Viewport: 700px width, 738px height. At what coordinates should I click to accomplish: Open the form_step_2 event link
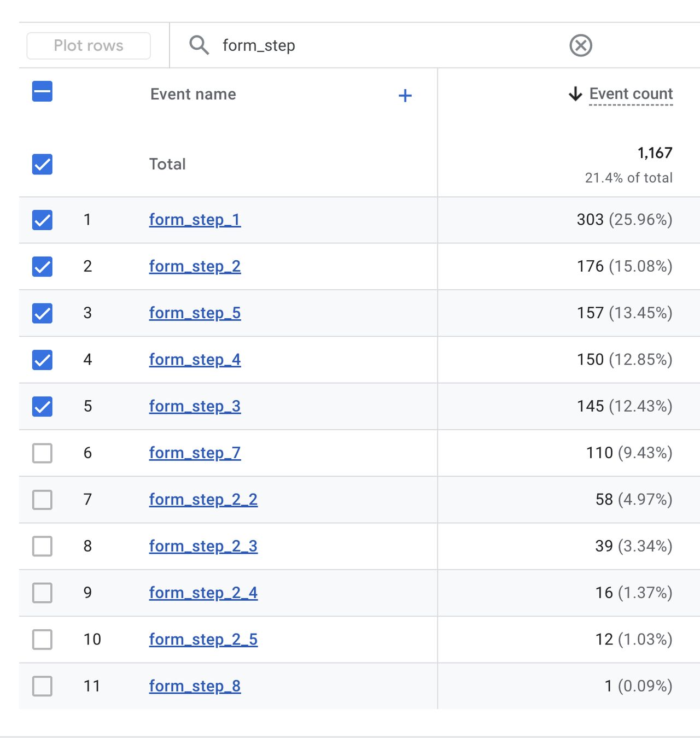pos(195,266)
